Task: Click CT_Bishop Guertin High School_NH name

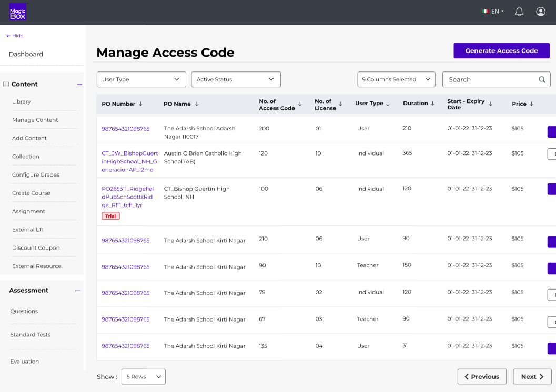Action: point(197,193)
